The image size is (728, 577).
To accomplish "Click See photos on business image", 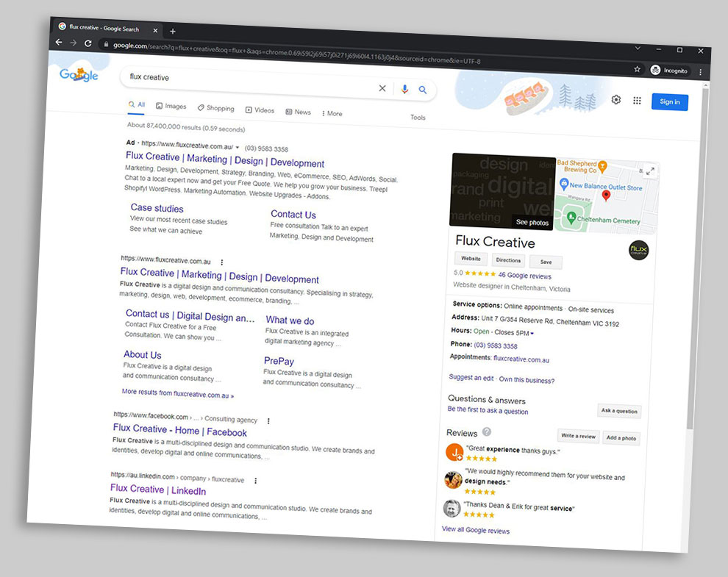I will (532, 223).
